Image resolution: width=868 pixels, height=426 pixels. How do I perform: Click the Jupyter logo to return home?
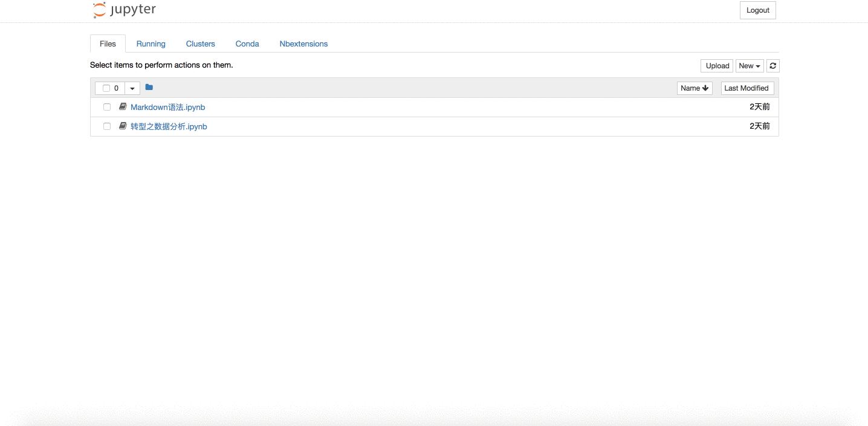(x=123, y=10)
